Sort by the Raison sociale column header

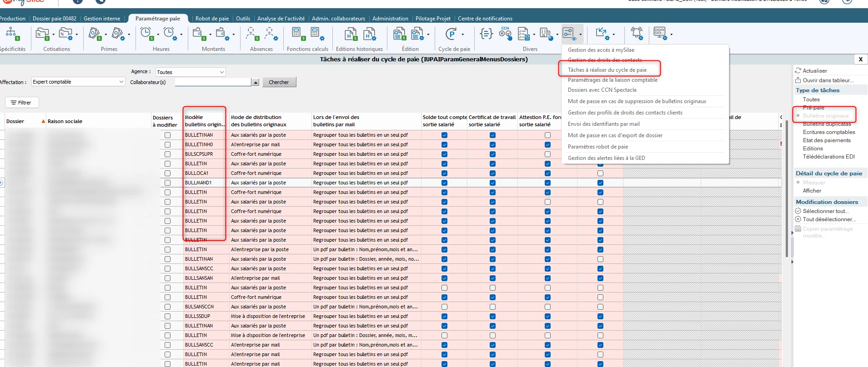(65, 121)
